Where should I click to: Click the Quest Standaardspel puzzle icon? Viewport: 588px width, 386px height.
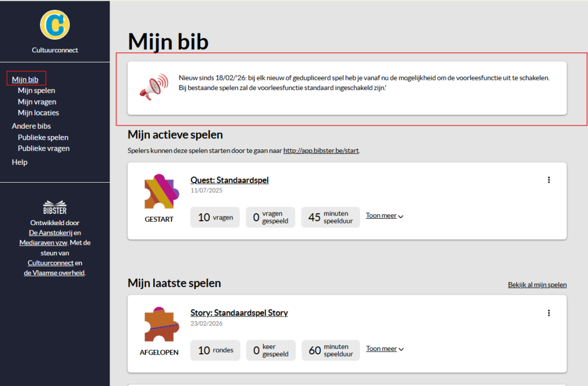coord(159,192)
